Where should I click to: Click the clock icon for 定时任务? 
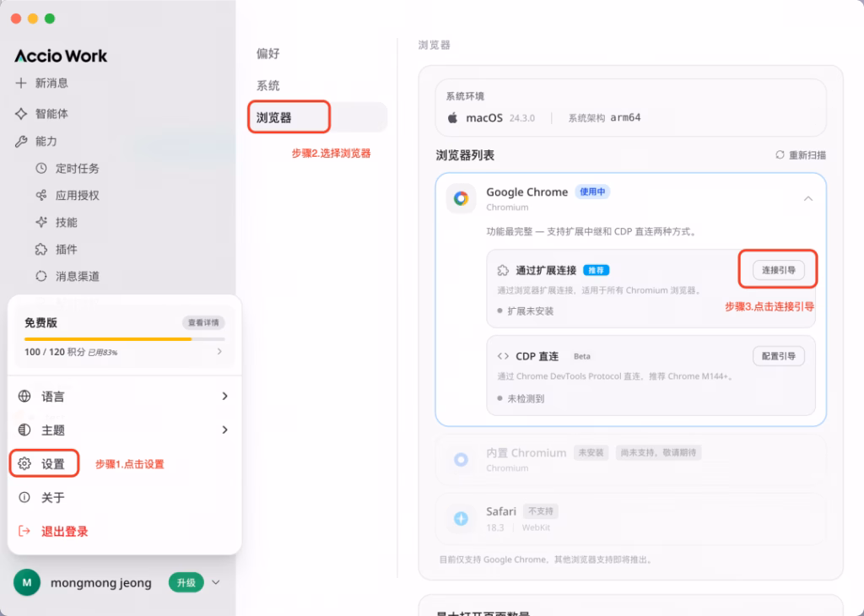(x=41, y=168)
